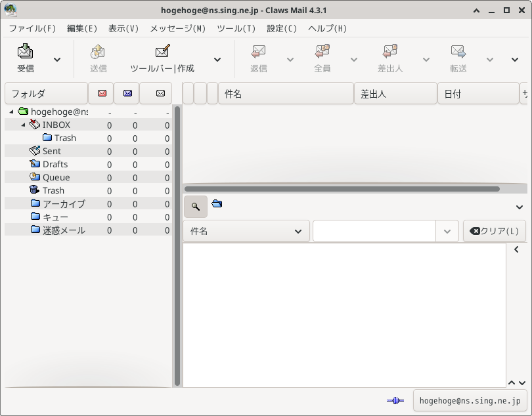532x416 pixels.
Task: Sort by 日付 column header
Action: pos(478,94)
